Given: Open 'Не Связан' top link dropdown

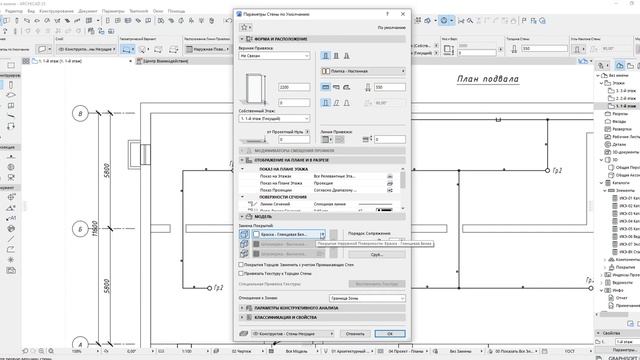Looking at the screenshot, I should pyautogui.click(x=274, y=56).
